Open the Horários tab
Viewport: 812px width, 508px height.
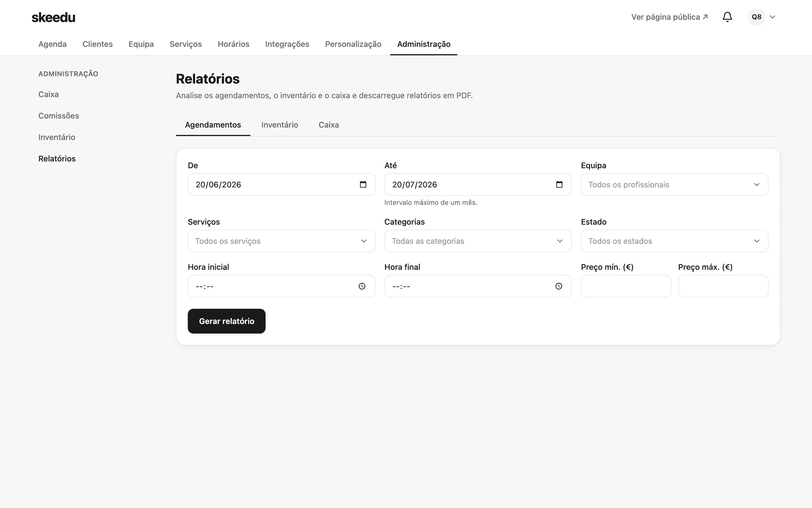pyautogui.click(x=233, y=44)
